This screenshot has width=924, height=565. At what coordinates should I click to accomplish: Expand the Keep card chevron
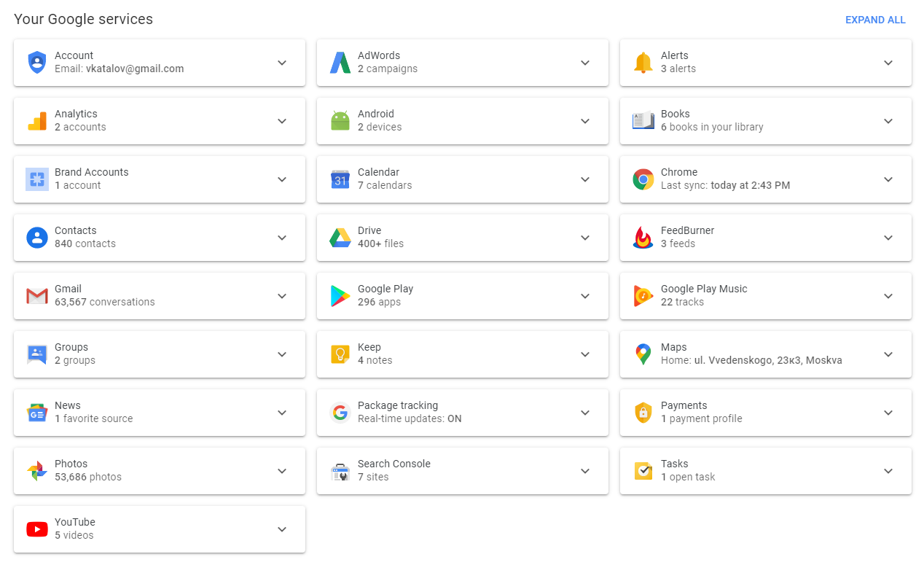[x=585, y=354]
